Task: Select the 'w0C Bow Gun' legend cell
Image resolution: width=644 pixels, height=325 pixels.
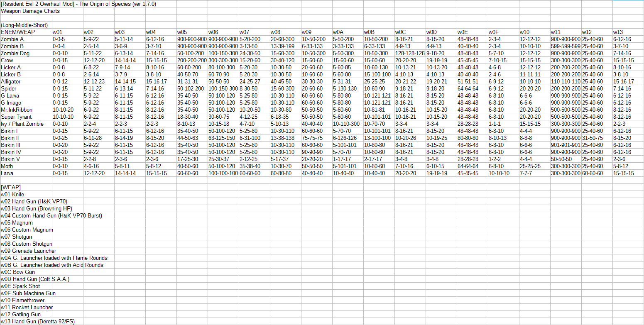Action: click(26, 272)
